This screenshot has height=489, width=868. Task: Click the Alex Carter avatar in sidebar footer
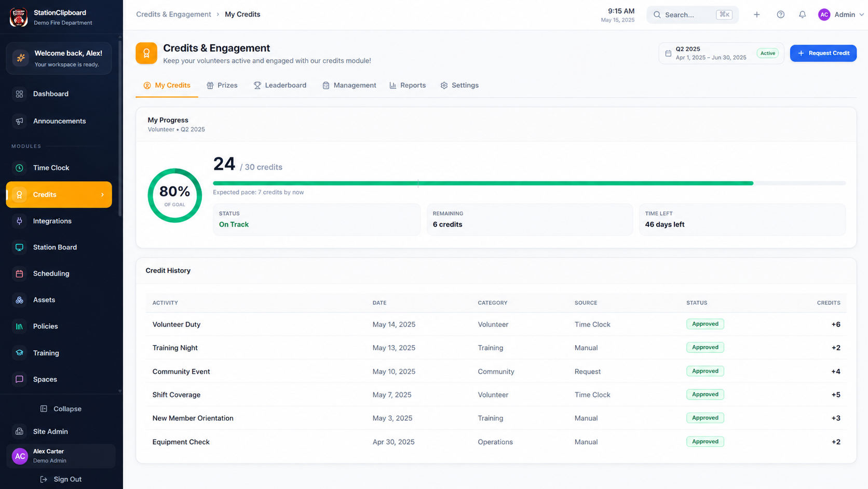tap(20, 456)
